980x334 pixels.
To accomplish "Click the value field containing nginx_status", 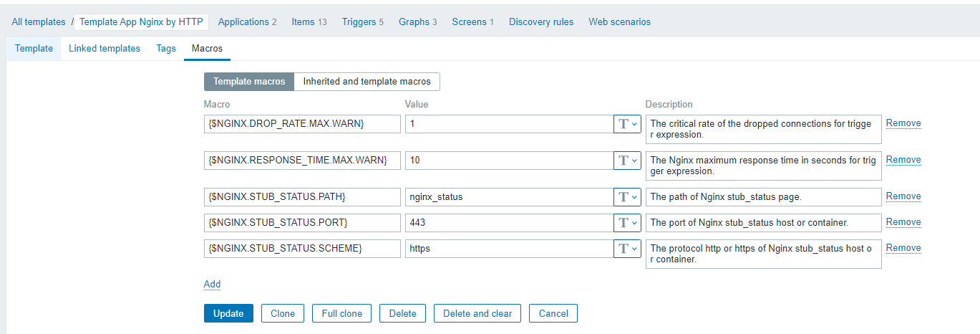I will pyautogui.click(x=508, y=196).
